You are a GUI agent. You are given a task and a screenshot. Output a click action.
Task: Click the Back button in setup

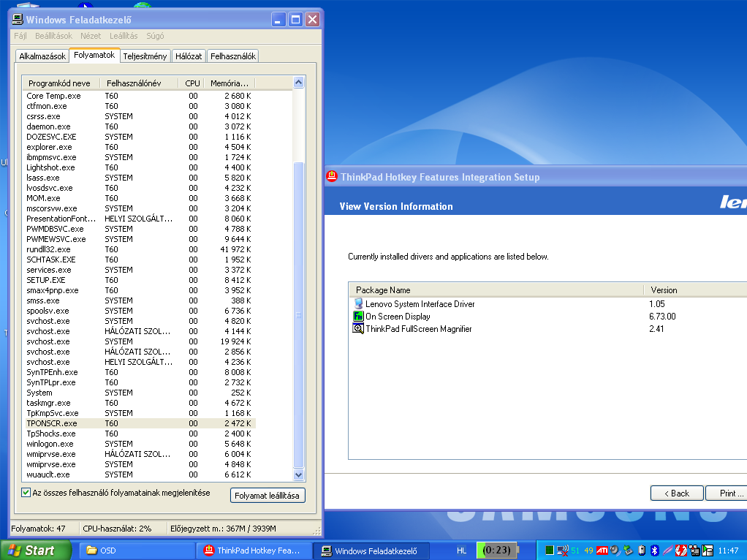(x=677, y=493)
